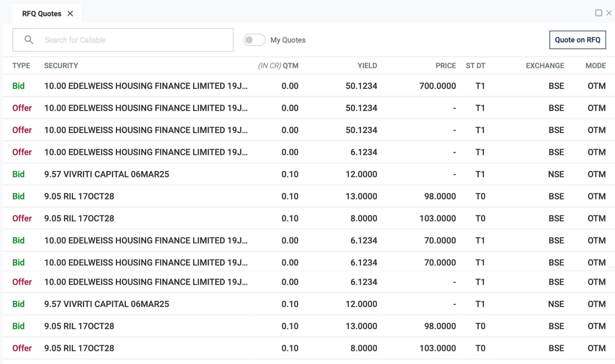Image resolution: width=615 pixels, height=364 pixels.
Task: Click first 12.0000 yield value
Action: (x=361, y=174)
